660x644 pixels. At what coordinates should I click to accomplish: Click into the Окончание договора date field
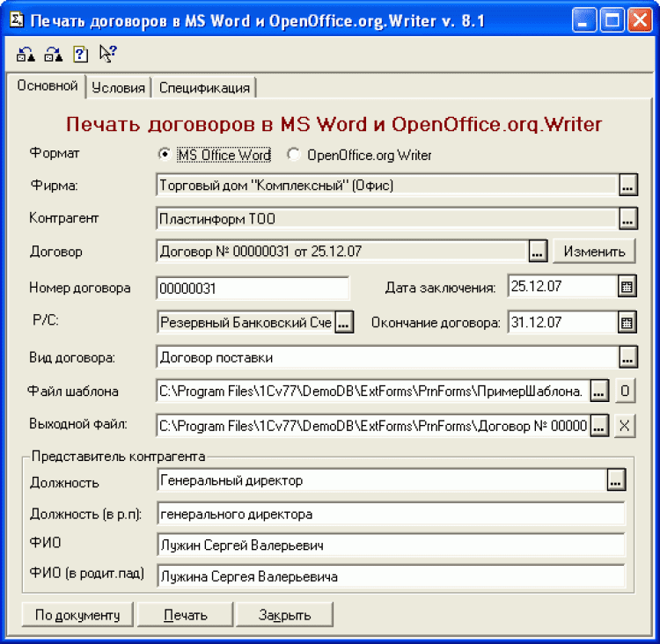[x=563, y=322]
